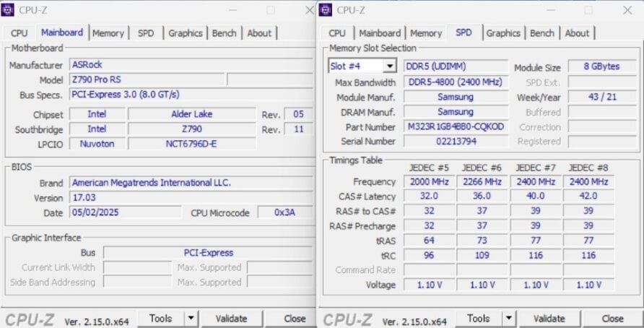644x328 pixels.
Task: Expand Tools dropdown arrow in left window
Action: click(191, 318)
